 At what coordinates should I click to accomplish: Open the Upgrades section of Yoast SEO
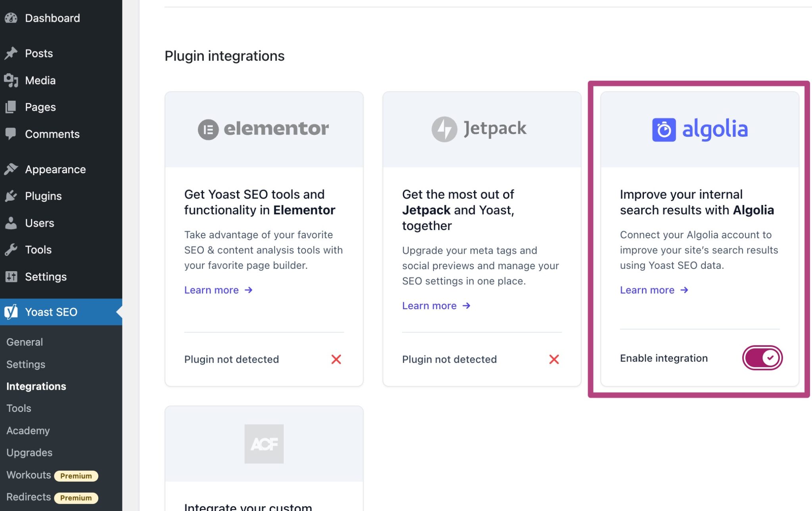pos(29,452)
